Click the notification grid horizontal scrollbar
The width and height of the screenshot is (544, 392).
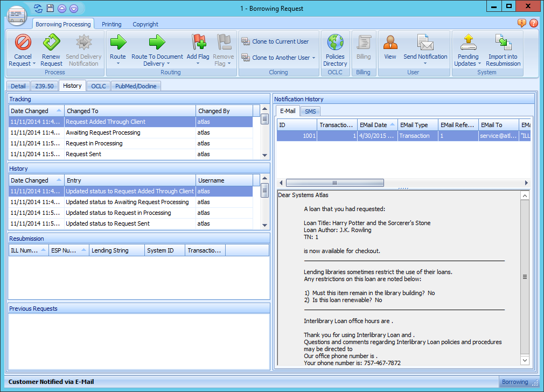[x=335, y=183]
